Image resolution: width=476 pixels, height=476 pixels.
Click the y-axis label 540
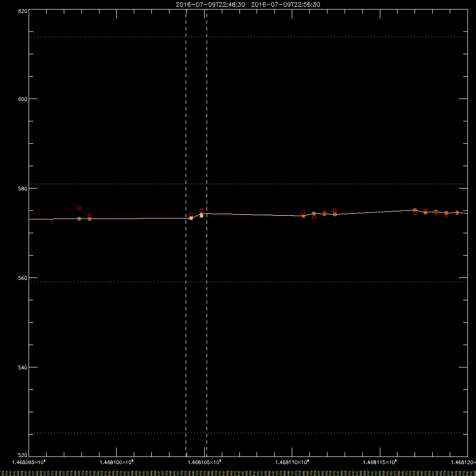coord(23,367)
